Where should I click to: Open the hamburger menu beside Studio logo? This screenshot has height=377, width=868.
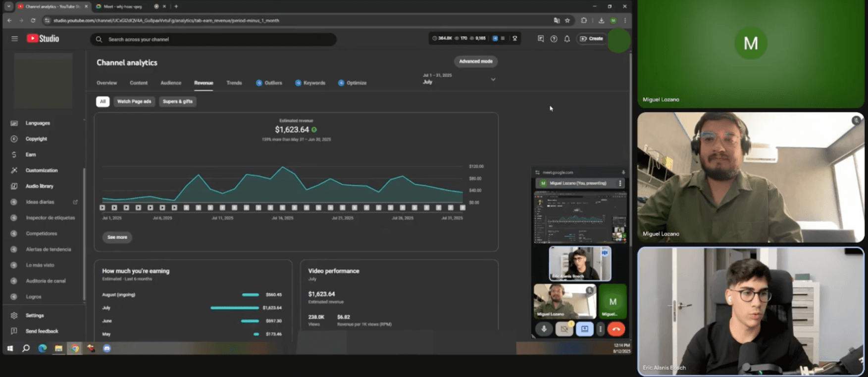click(x=14, y=39)
